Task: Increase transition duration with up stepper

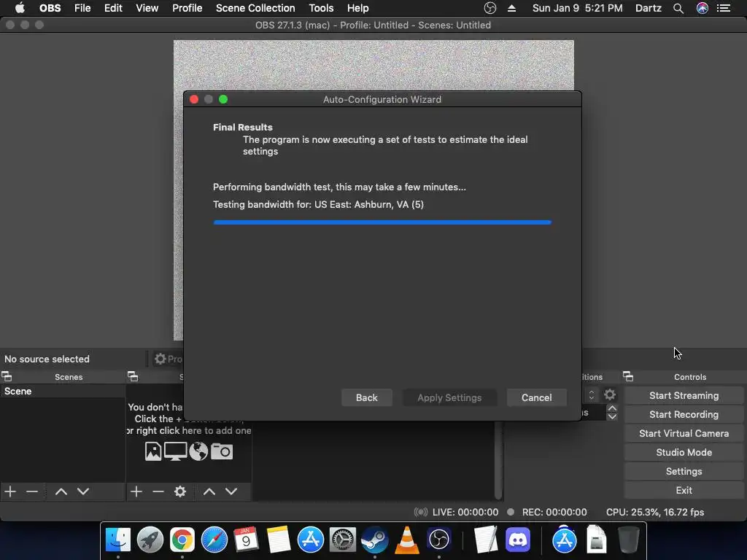Action: click(612, 408)
